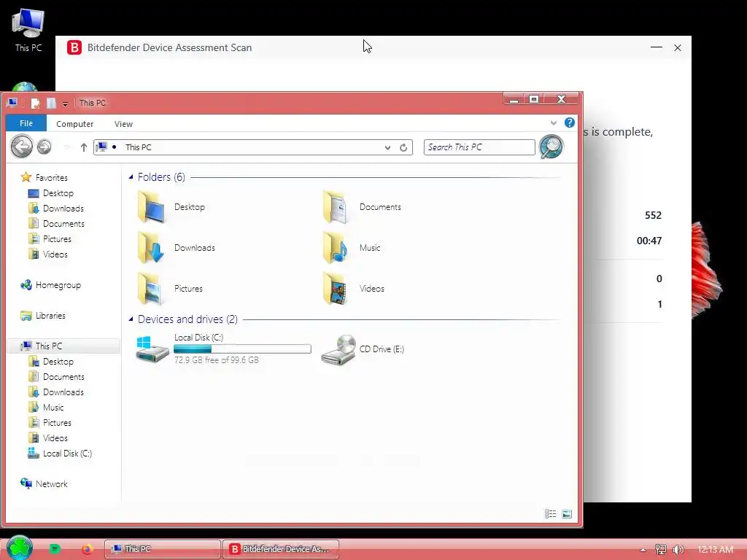The height and width of the screenshot is (560, 747).
Task: Open the Start button clover icon
Action: pos(20,548)
